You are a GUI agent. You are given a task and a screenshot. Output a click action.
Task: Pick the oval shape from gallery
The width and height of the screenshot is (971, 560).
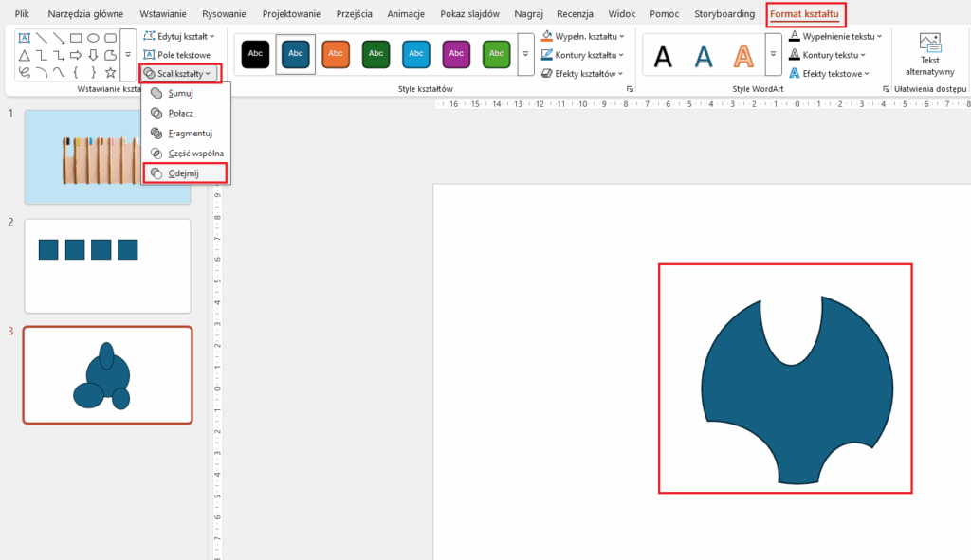pos(94,38)
